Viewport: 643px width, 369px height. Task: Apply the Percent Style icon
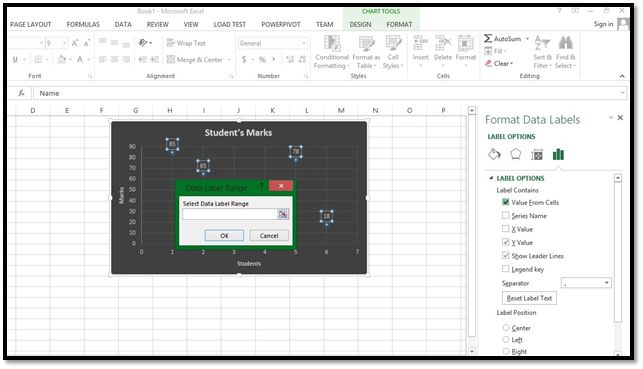(262, 60)
